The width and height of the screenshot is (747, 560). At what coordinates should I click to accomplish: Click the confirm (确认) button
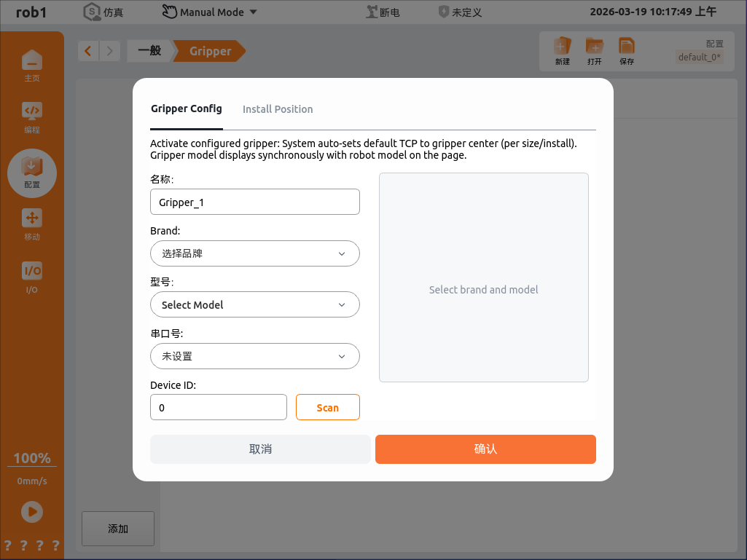[485, 449]
